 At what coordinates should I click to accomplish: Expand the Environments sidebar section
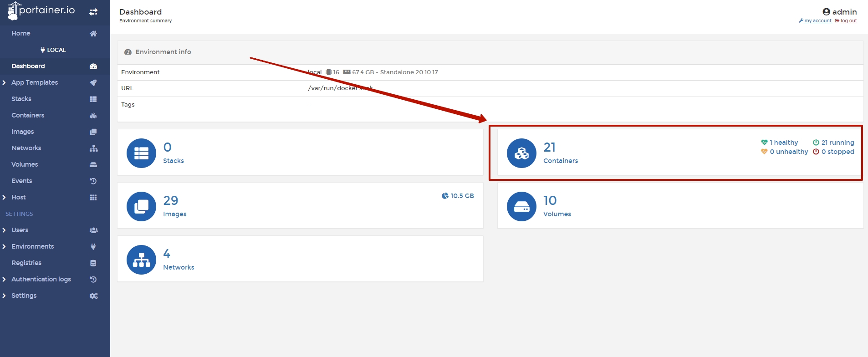[x=4, y=247]
